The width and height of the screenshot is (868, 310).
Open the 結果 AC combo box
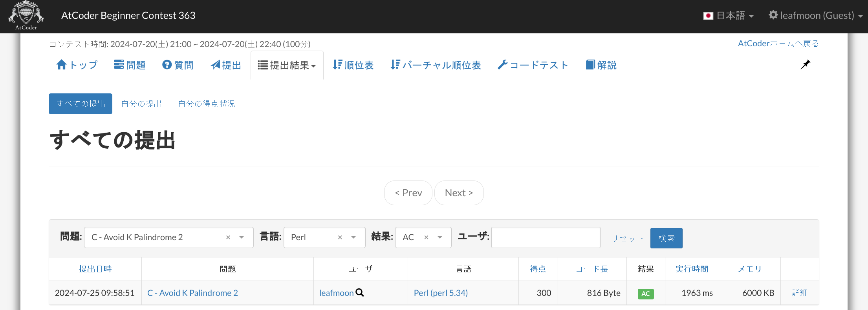[423, 237]
